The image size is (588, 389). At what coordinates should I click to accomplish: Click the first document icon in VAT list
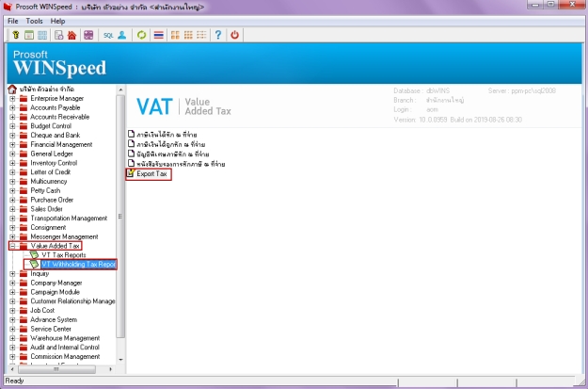131,134
